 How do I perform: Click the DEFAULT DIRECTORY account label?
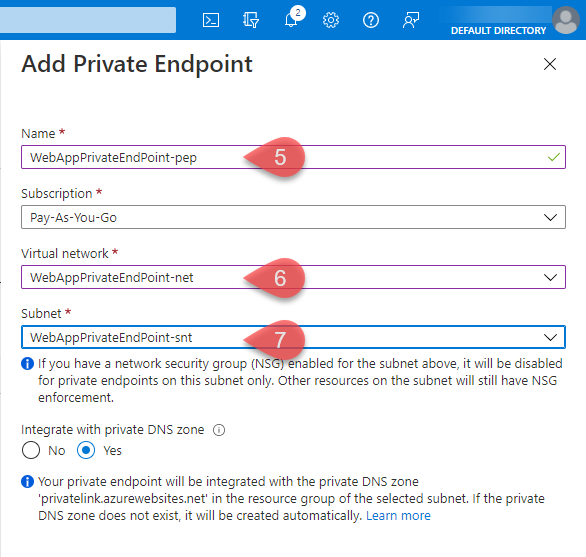pyautogui.click(x=498, y=31)
